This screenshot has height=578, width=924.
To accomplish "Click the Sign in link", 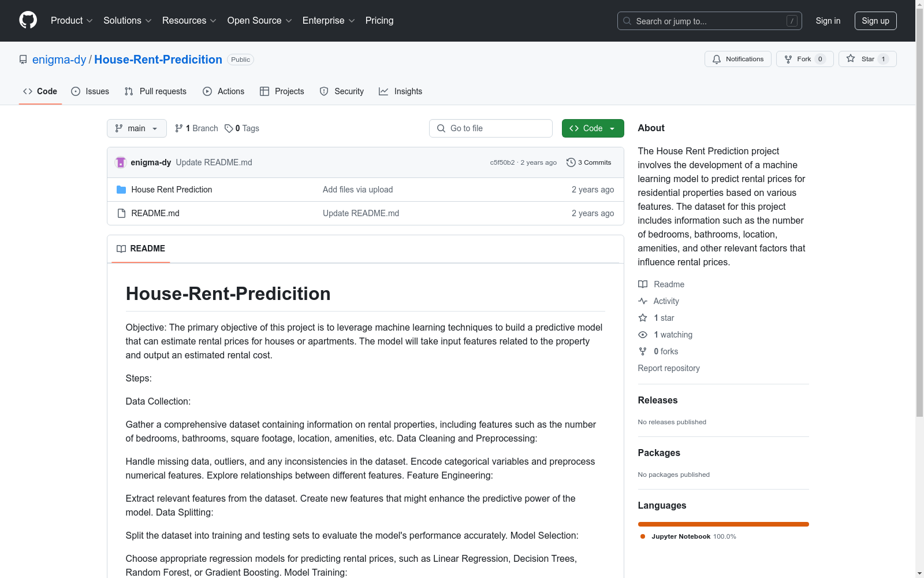I will pyautogui.click(x=828, y=21).
